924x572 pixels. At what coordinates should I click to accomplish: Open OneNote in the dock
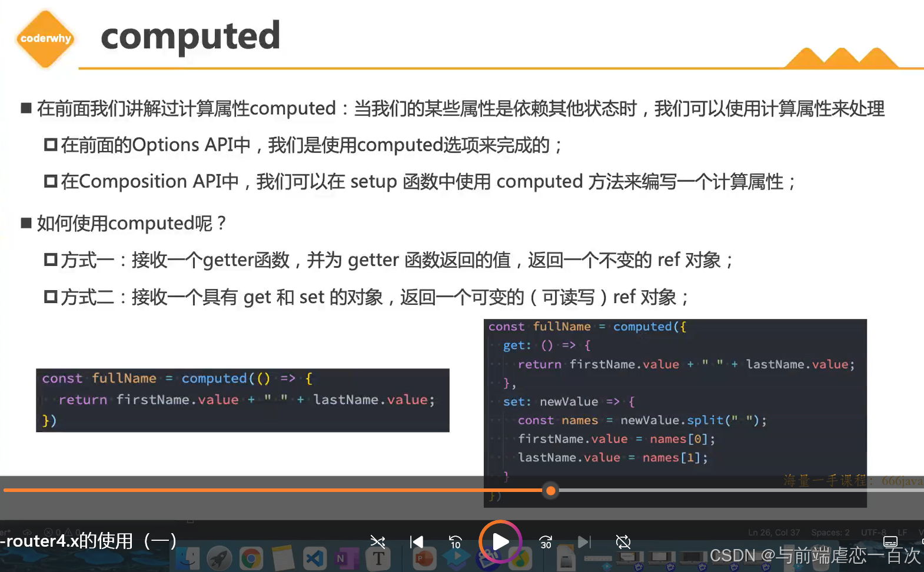[346, 558]
